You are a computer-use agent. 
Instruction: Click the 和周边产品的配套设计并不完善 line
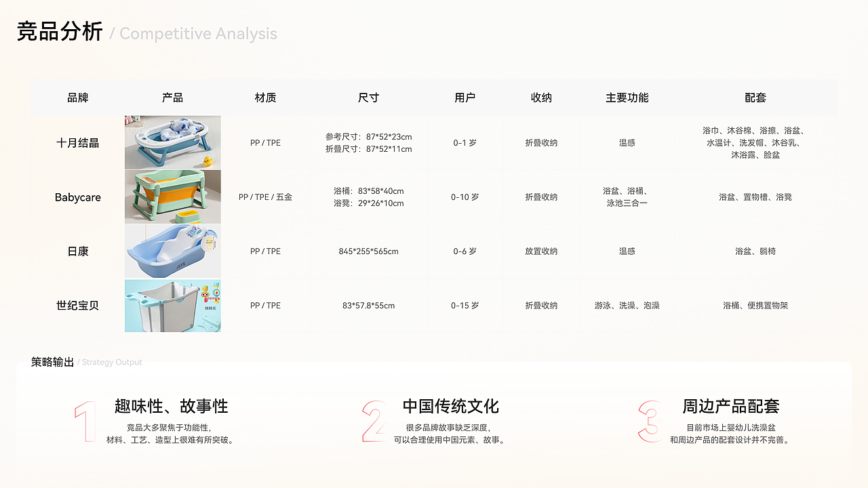731,440
